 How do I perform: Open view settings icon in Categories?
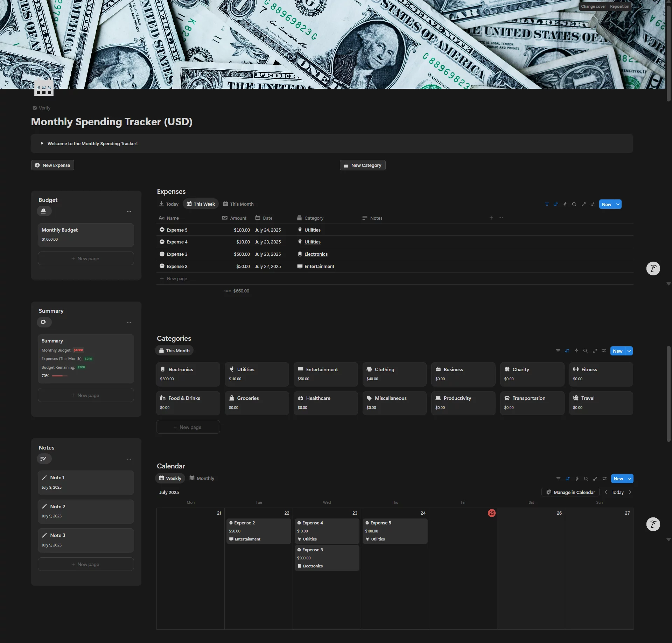(x=604, y=351)
